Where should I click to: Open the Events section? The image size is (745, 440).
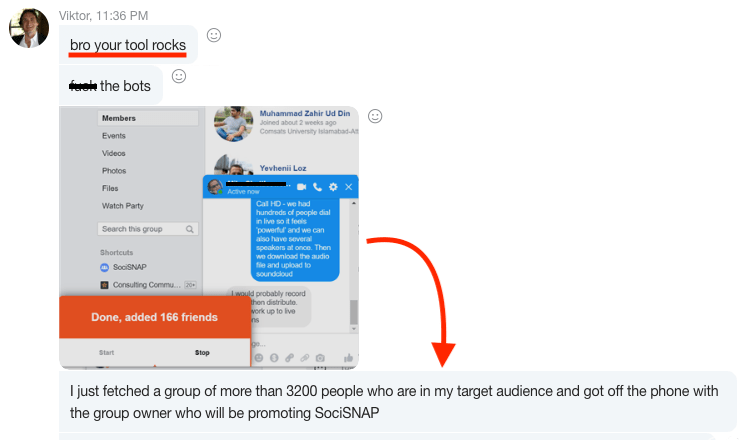(114, 135)
